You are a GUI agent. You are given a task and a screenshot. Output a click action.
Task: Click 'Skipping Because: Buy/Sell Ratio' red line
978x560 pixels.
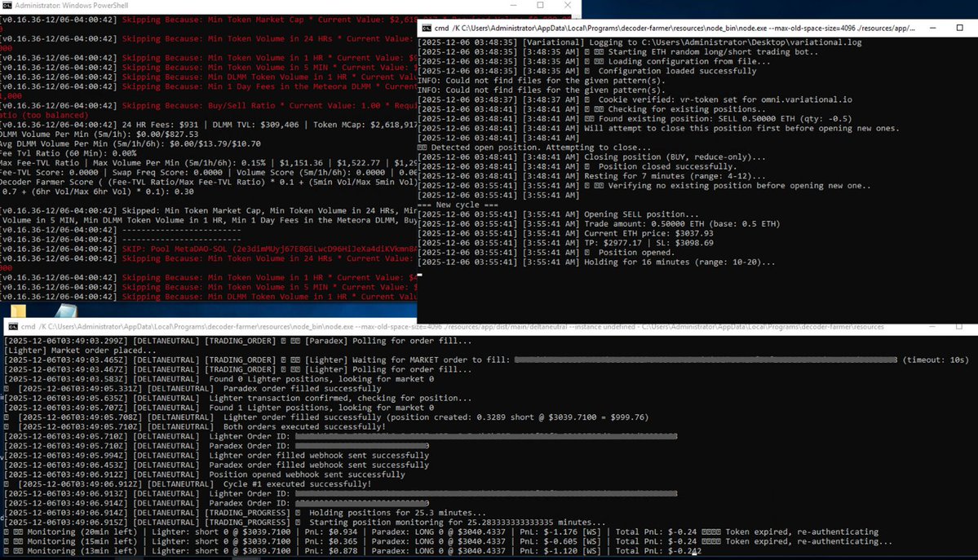click(208, 106)
